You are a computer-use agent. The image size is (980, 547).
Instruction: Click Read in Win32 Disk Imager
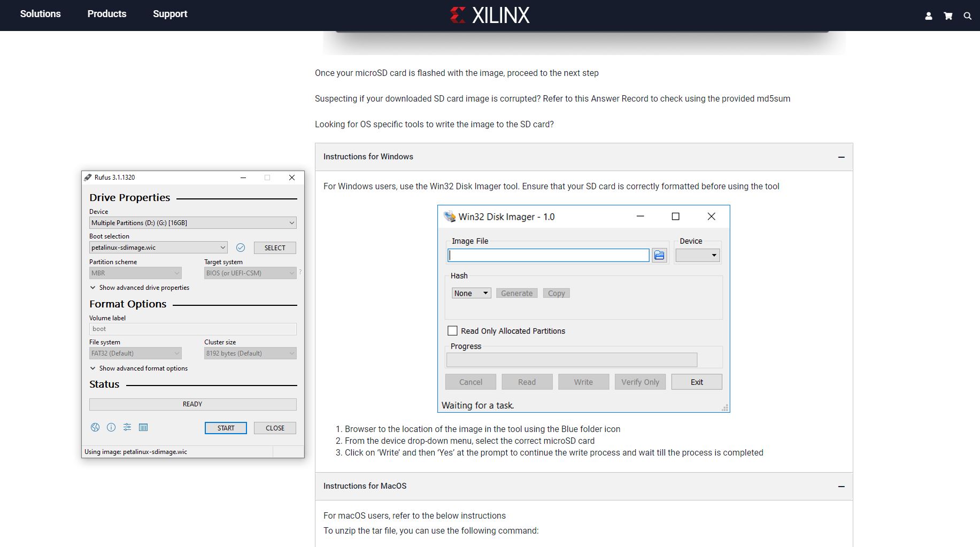pos(527,382)
